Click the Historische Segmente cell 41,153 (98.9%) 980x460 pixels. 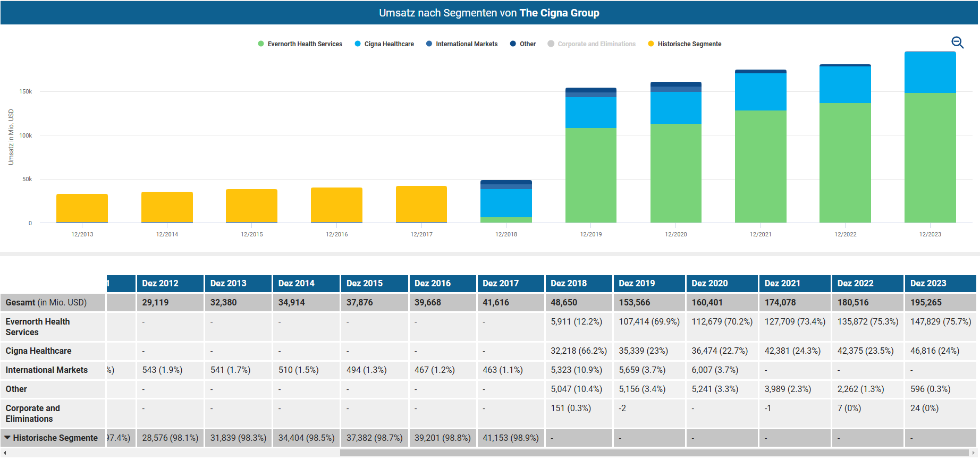pos(511,438)
